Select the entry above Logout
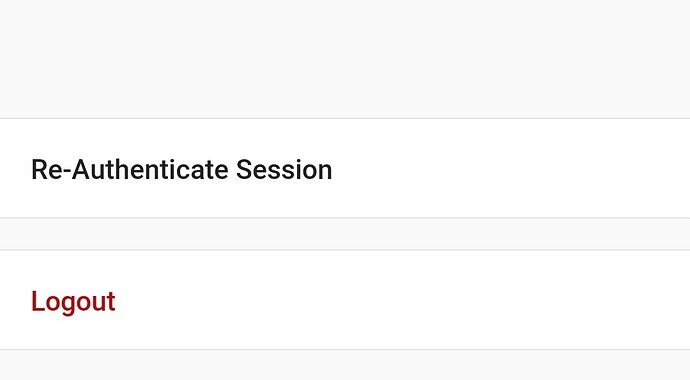The height and width of the screenshot is (380, 690). [x=345, y=168]
